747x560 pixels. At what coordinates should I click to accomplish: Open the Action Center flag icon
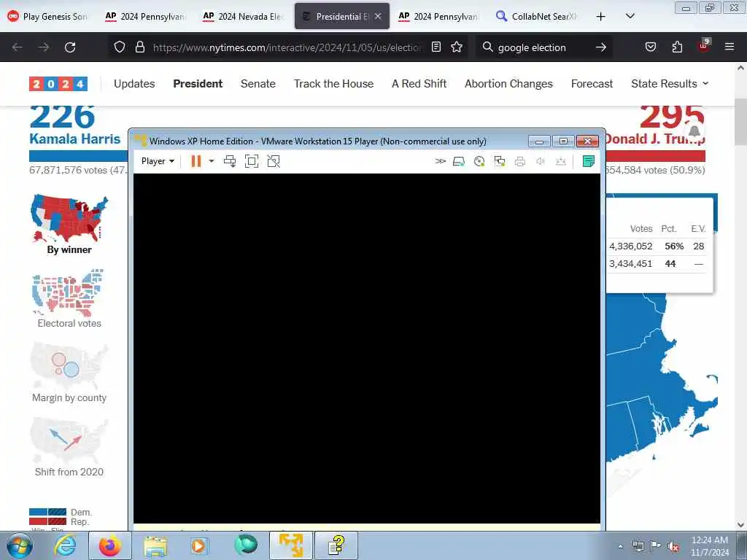(x=656, y=547)
